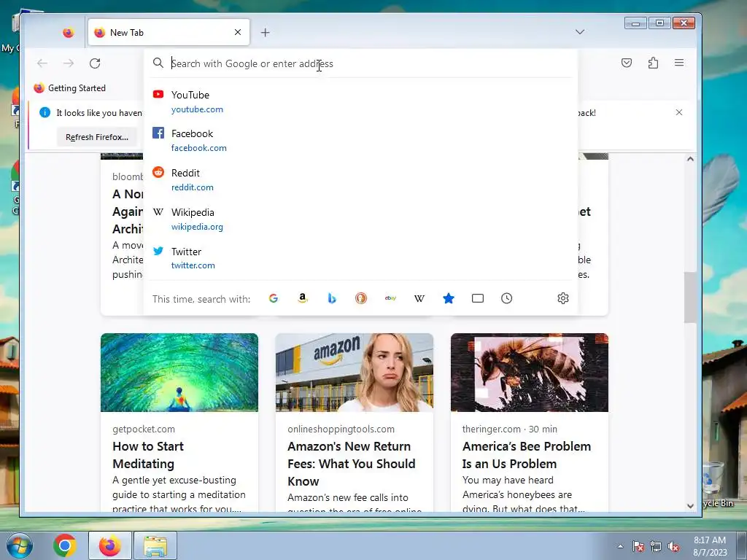
Task: Go forward using the forward arrow
Action: click(x=69, y=63)
